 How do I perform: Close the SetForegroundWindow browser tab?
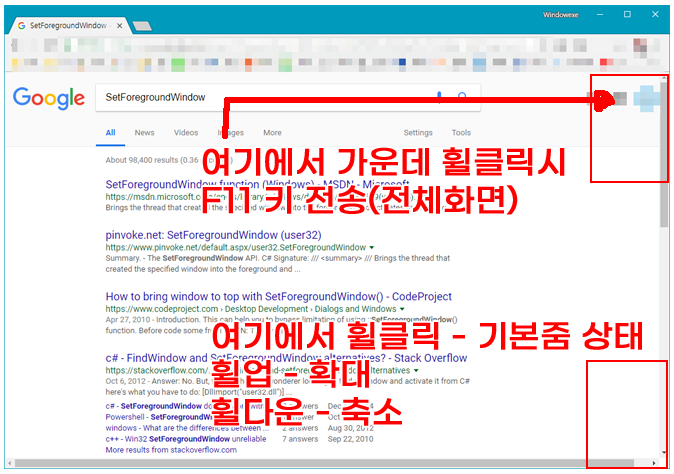tap(119, 26)
